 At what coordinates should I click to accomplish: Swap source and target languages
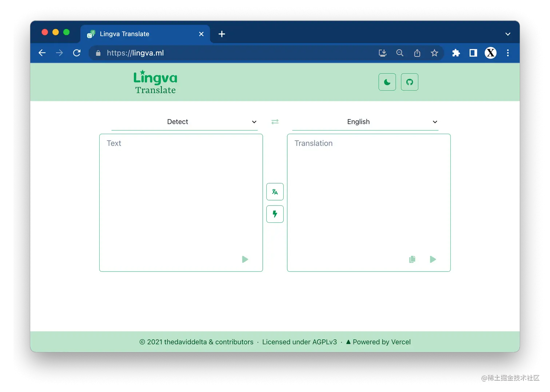coord(275,122)
